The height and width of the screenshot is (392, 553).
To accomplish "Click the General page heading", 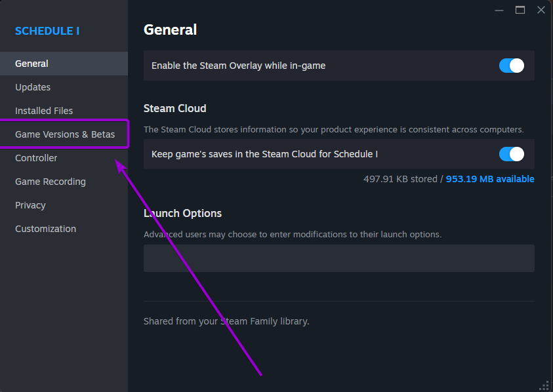I will coord(171,29).
